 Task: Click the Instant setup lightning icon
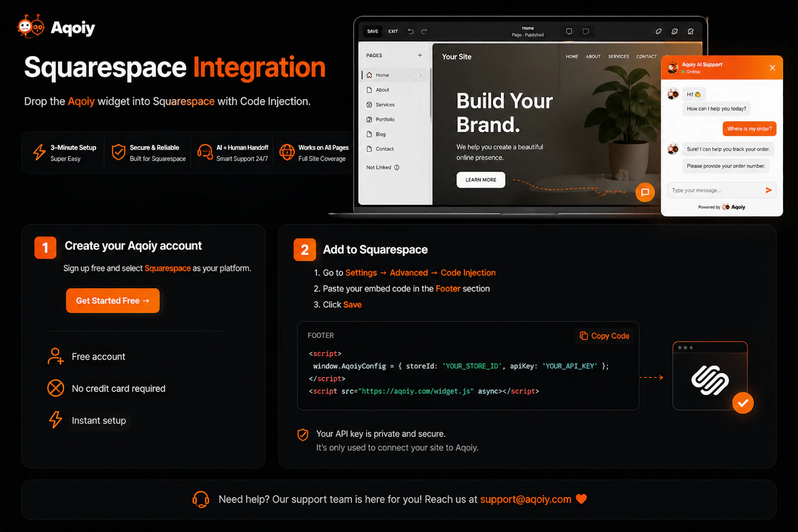pyautogui.click(x=55, y=420)
